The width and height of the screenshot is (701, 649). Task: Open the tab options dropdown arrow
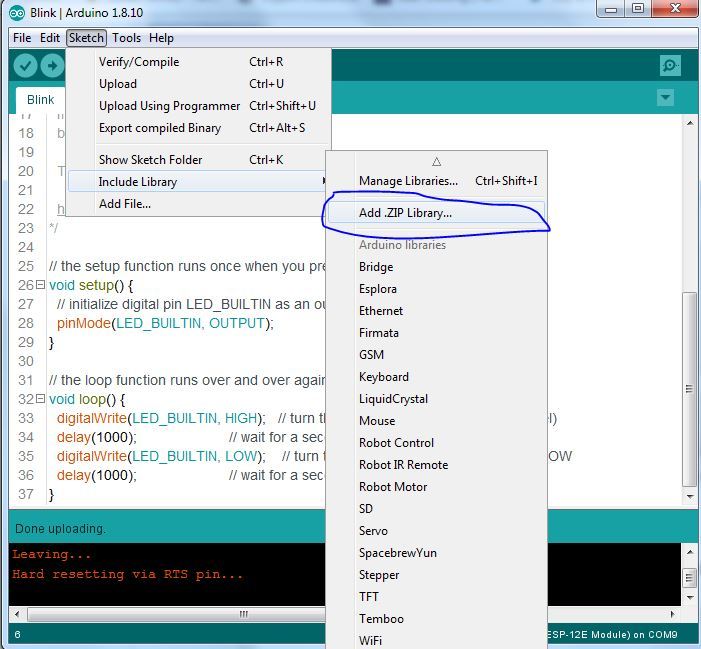(x=665, y=97)
